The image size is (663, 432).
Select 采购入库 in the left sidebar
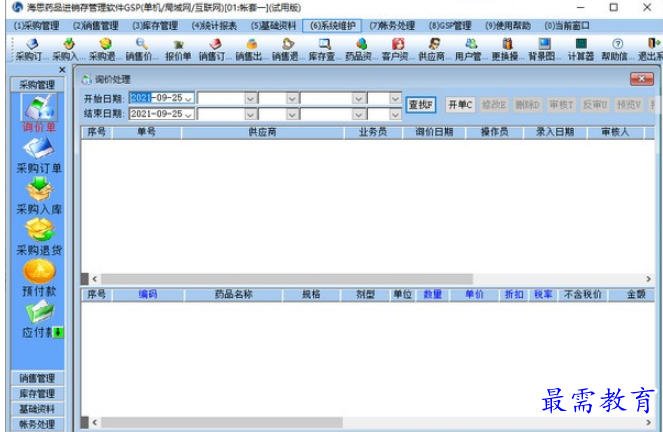38,196
